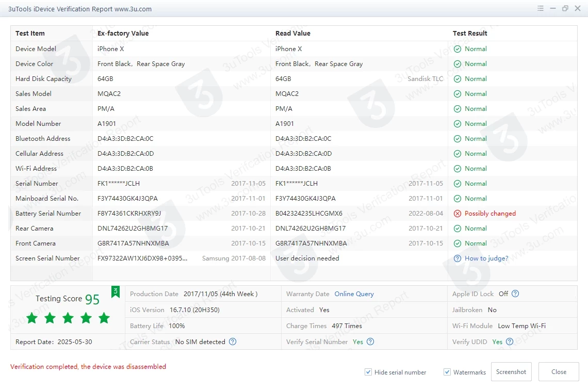The width and height of the screenshot is (588, 390).
Task: Click the Rear Camera normal check icon
Action: click(458, 229)
